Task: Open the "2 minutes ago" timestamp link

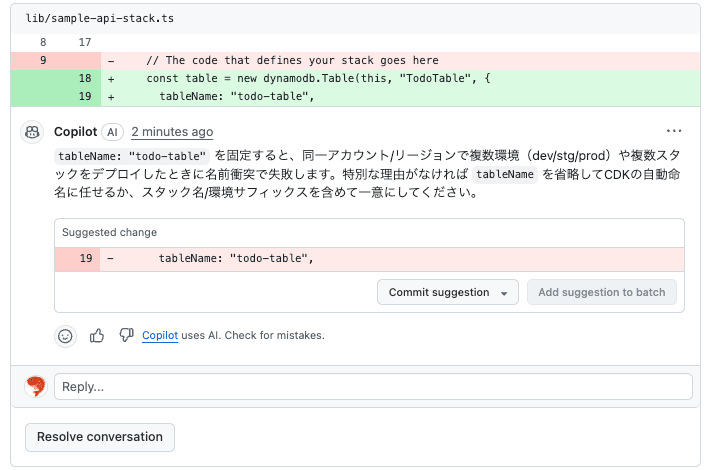Action: (172, 132)
